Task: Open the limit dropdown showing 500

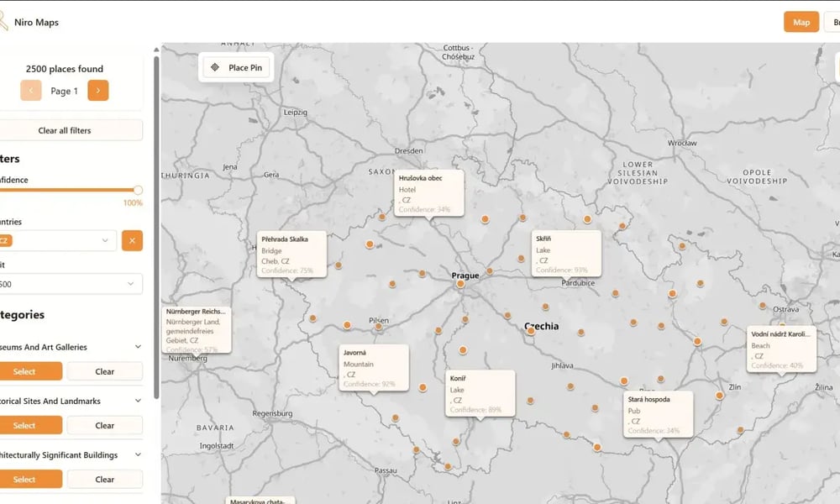Action: 71,283
